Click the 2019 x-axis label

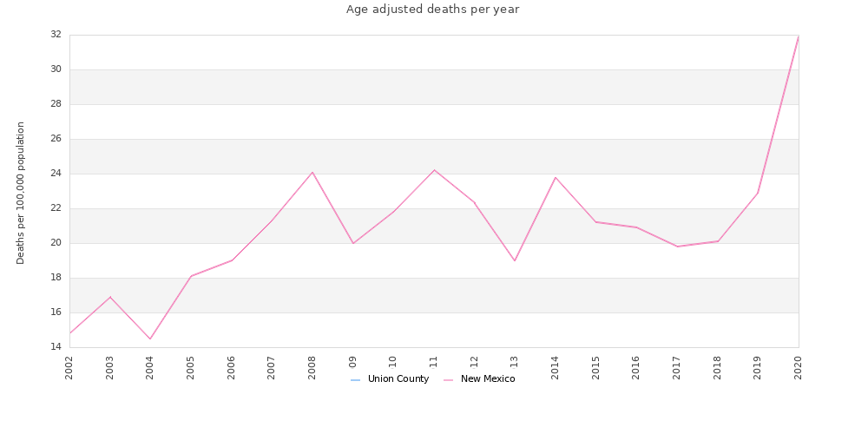point(758,367)
